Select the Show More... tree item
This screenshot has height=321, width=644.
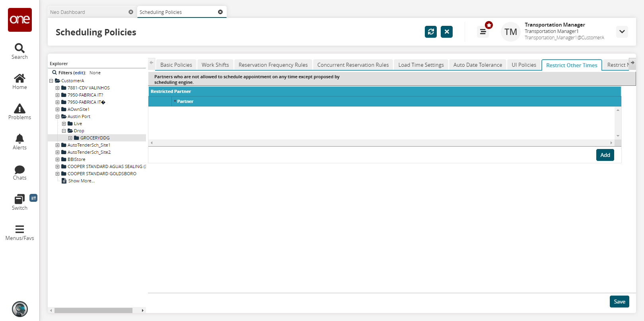click(x=81, y=181)
